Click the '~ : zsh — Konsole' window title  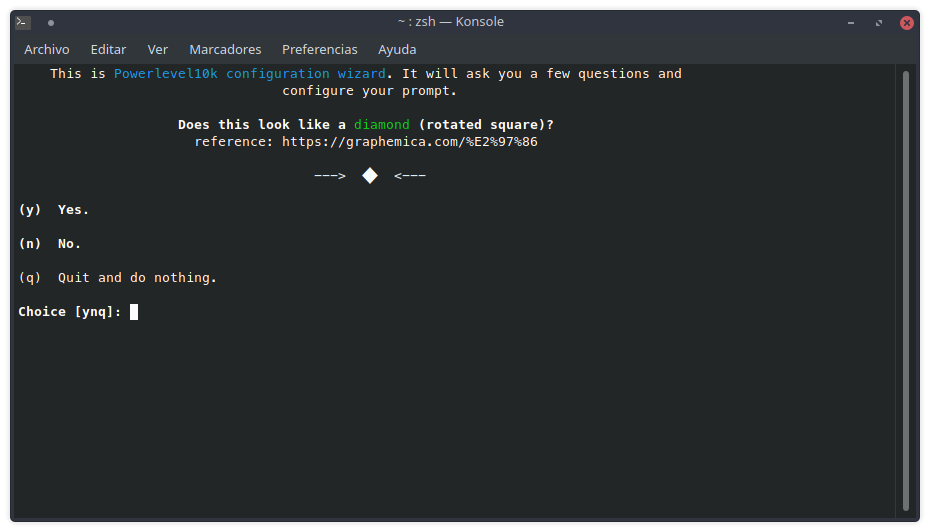[451, 22]
